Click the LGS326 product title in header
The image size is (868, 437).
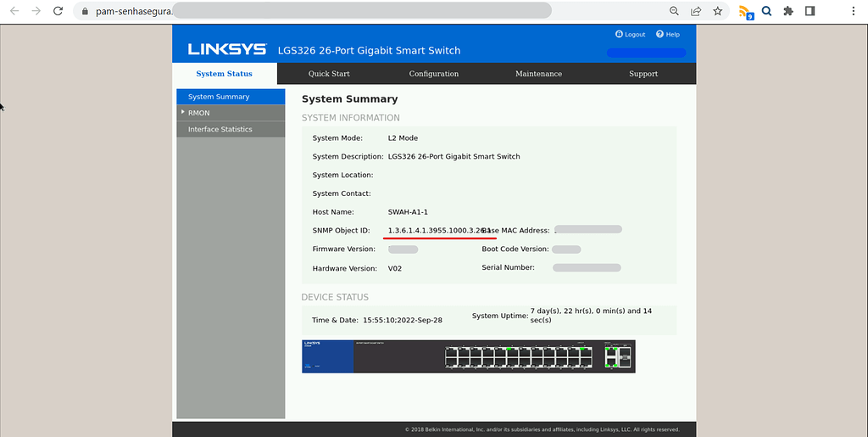pyautogui.click(x=369, y=50)
